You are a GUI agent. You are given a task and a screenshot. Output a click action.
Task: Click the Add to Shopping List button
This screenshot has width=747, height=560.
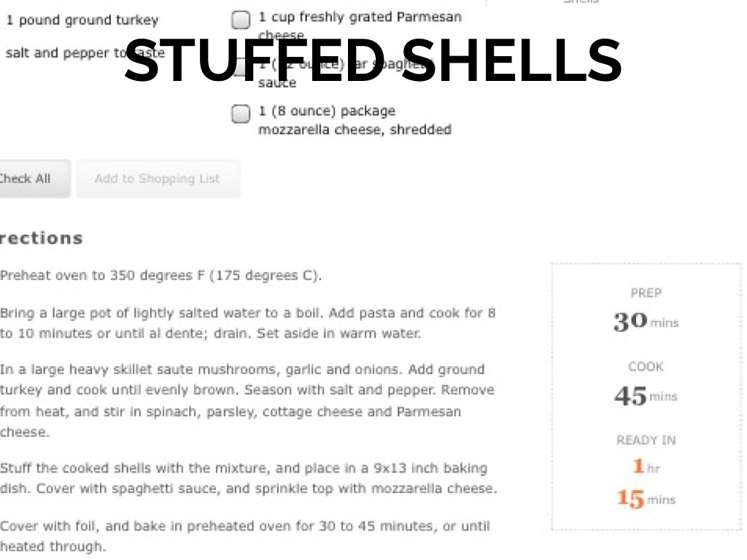157,179
